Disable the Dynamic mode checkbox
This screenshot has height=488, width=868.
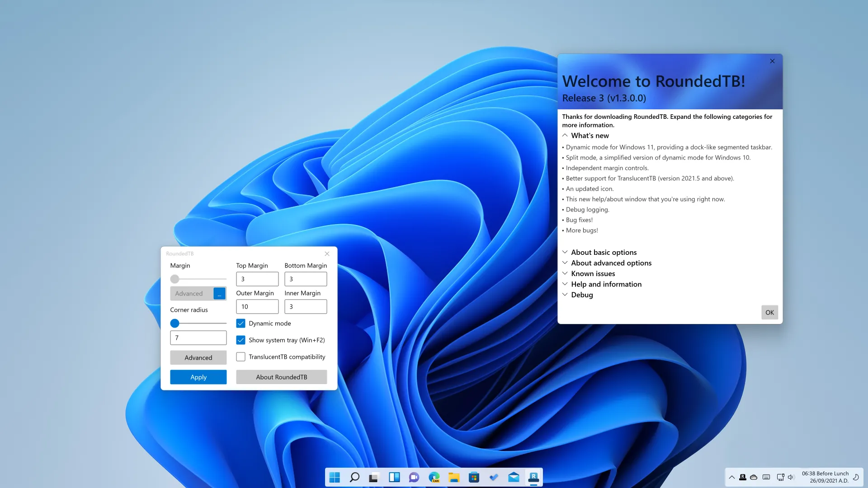(241, 324)
